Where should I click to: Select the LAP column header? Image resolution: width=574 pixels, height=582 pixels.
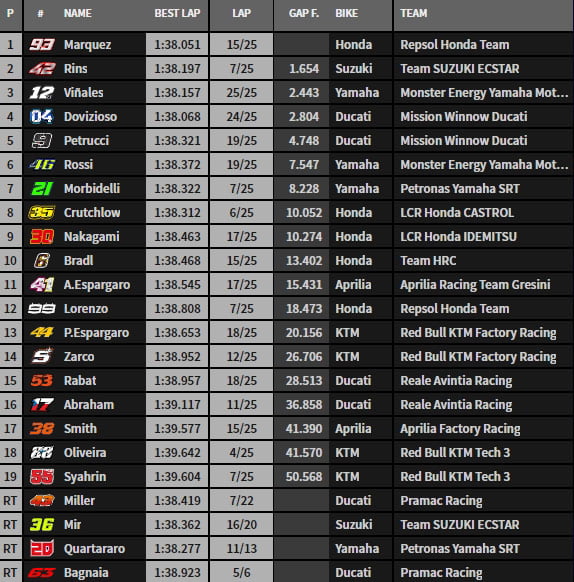pyautogui.click(x=241, y=13)
